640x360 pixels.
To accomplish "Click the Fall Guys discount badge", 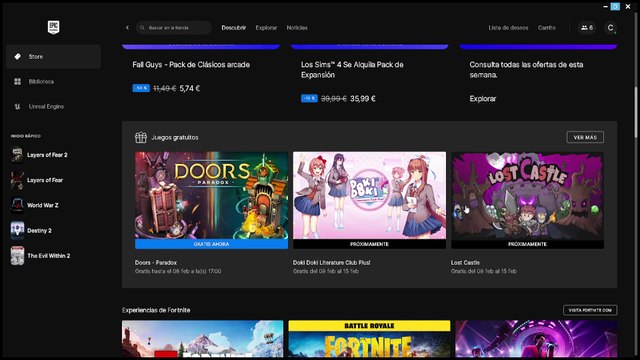I will pyautogui.click(x=141, y=88).
